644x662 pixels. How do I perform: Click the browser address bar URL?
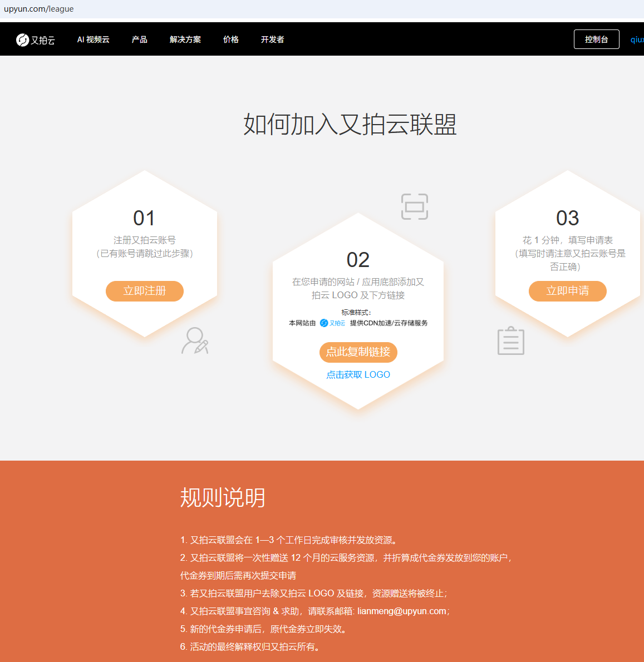(39, 9)
